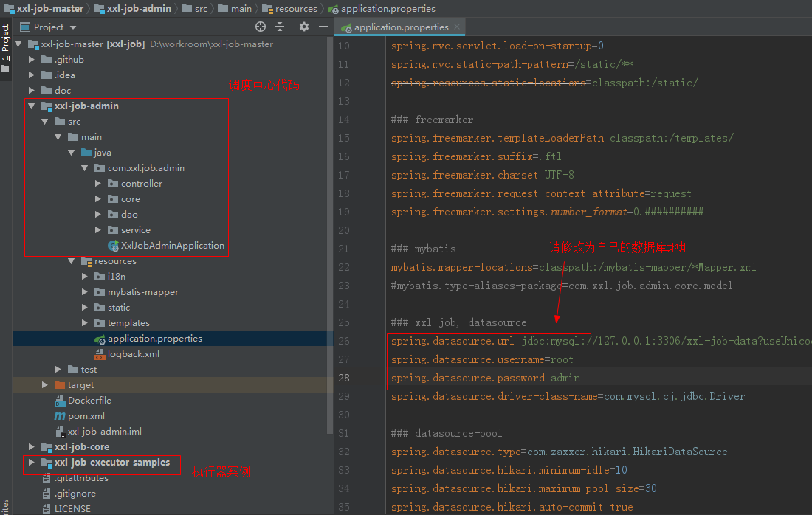Viewport: 812px width, 515px height.
Task: Click the xxl-job-core module folder icon
Action: (x=47, y=447)
